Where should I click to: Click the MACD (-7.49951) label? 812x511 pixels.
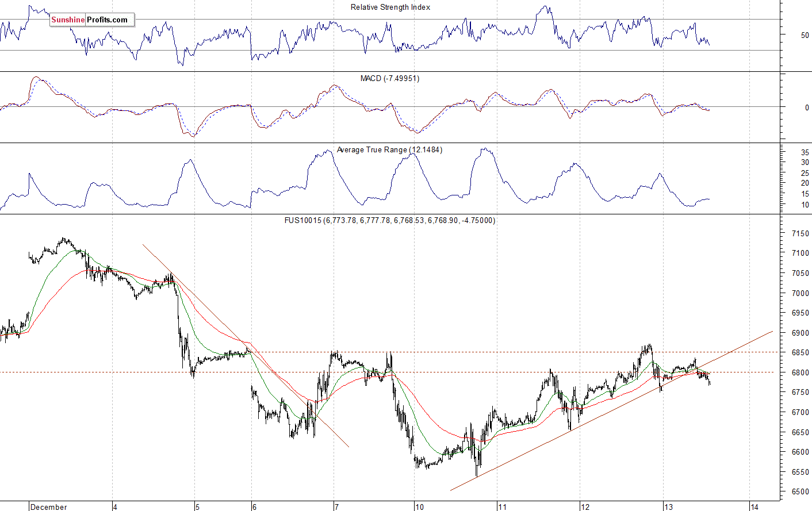click(x=390, y=79)
